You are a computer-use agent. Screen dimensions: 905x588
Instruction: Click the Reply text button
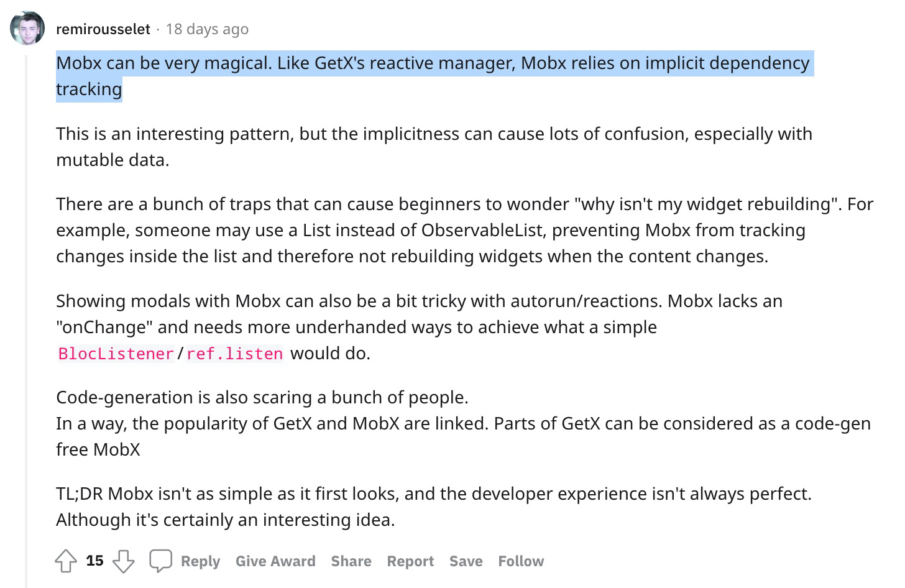pos(200,561)
